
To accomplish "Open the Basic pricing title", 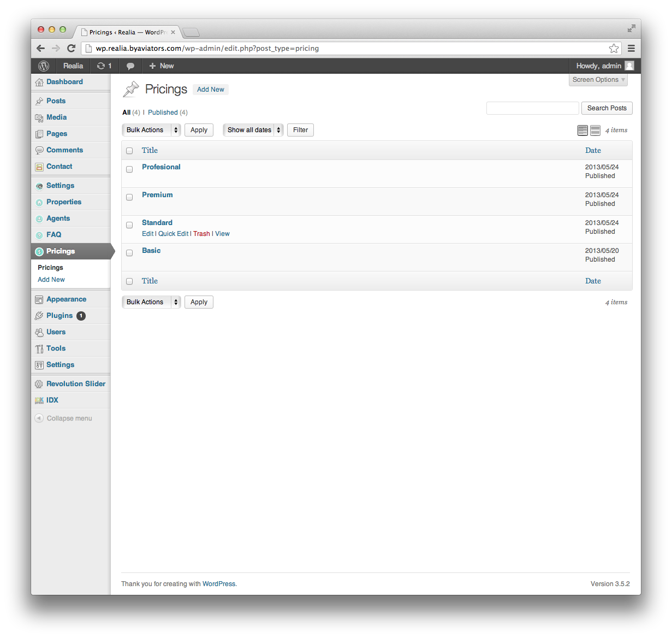I will [151, 251].
